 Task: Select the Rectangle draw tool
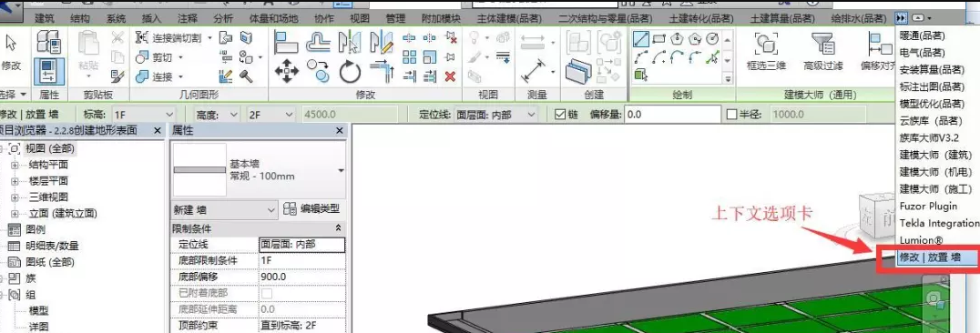pos(658,39)
